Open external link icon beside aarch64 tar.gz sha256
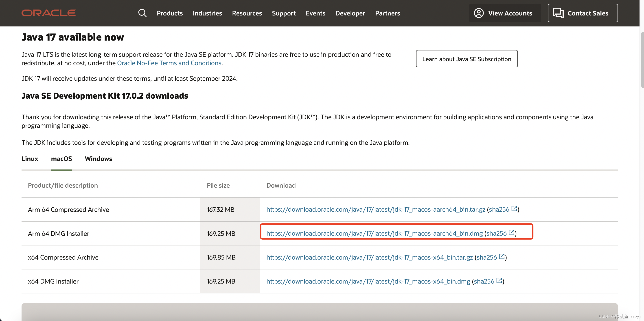The image size is (644, 321). 514,209
